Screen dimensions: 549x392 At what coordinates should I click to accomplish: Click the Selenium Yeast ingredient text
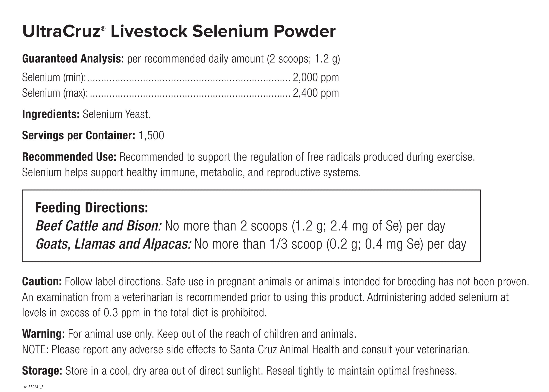(x=116, y=114)
